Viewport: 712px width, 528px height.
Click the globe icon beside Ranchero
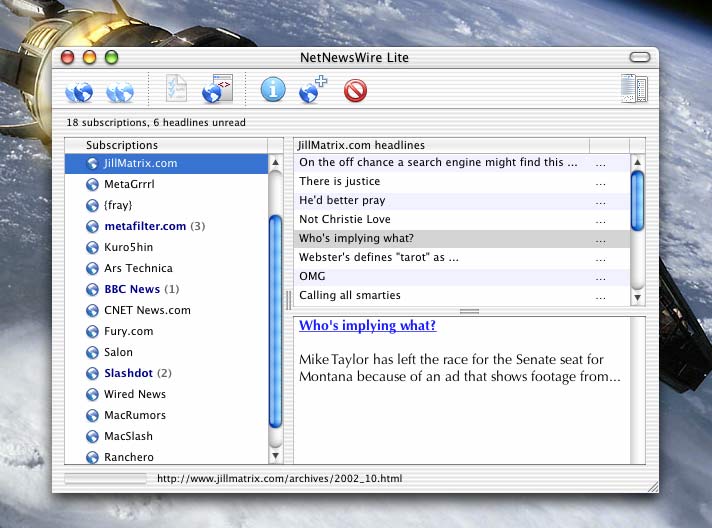tap(92, 457)
